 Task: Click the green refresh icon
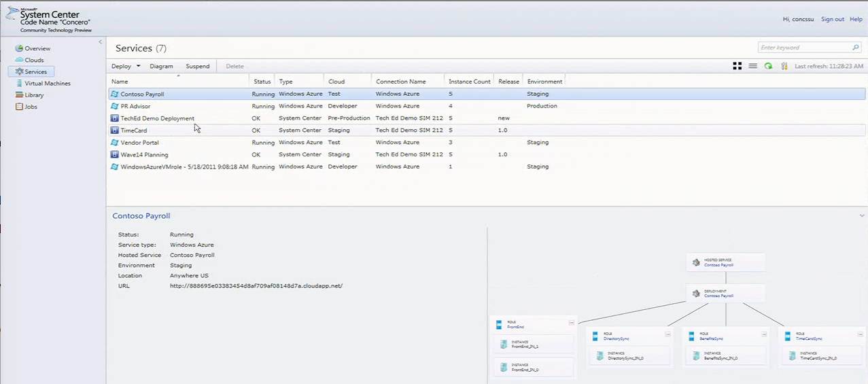768,66
